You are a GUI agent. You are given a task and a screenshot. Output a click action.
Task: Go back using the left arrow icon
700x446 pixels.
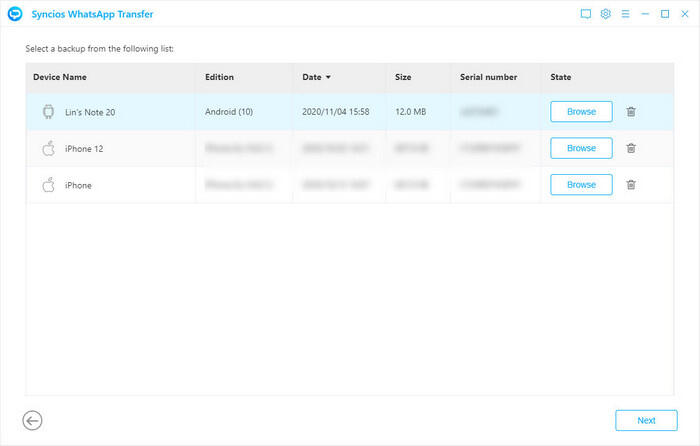[32, 420]
